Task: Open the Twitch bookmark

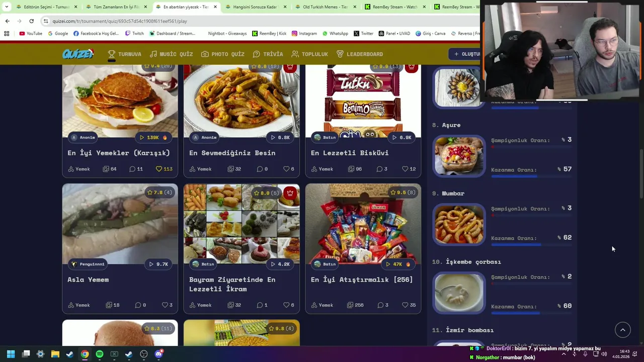Action: 134,33
